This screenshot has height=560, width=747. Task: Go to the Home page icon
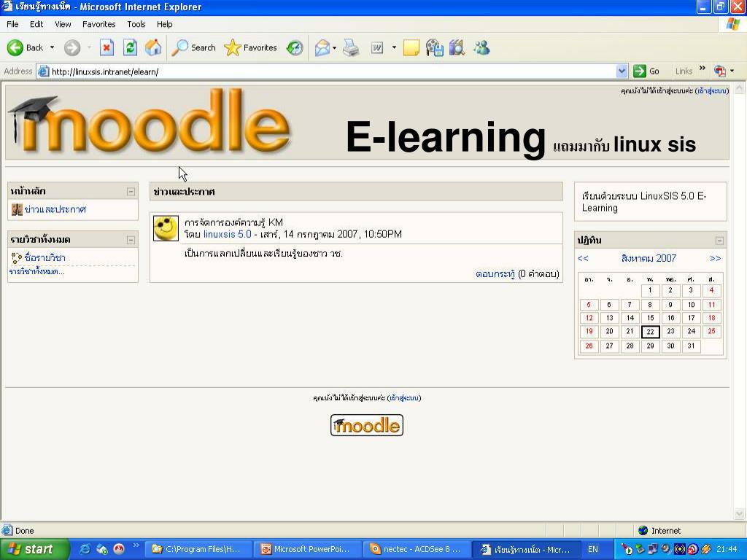[x=153, y=47]
